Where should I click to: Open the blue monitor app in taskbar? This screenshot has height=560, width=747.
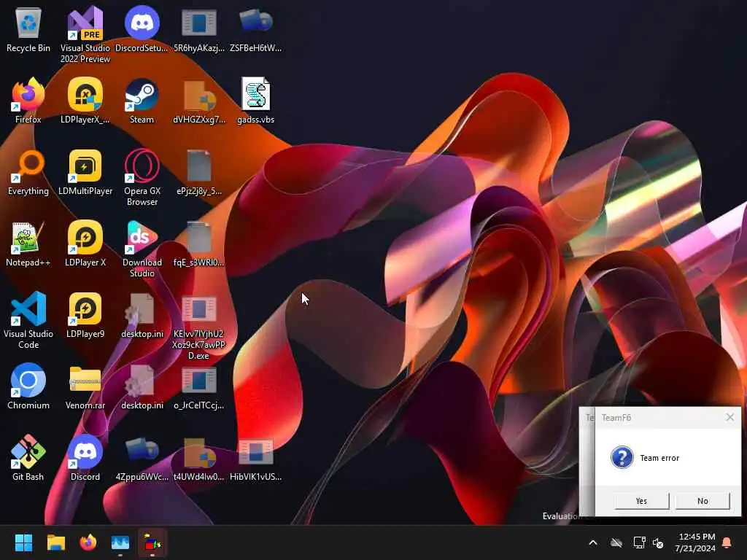pyautogui.click(x=120, y=542)
